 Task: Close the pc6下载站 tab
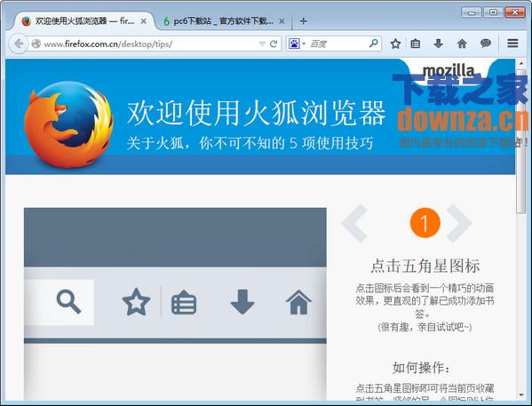point(282,21)
